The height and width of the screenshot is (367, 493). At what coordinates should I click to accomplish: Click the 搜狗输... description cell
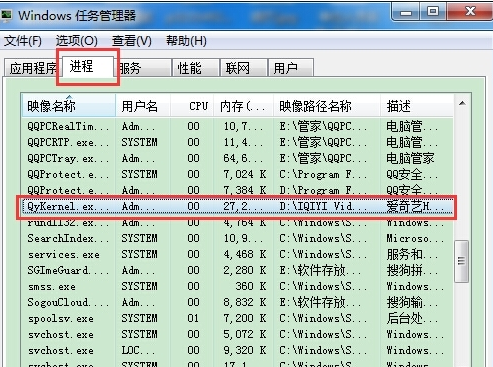412,302
